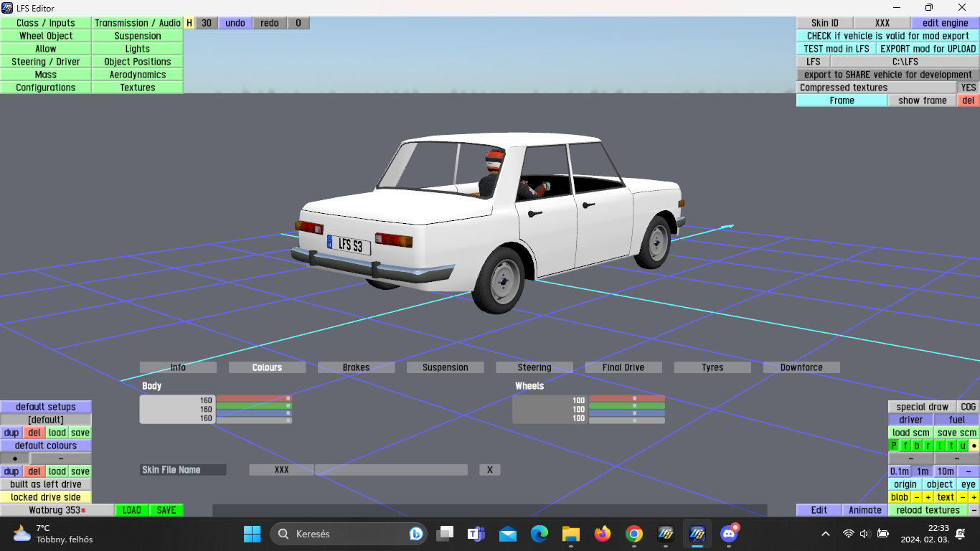
Task: Click EXPORT mod for UPLOAD
Action: [x=928, y=49]
